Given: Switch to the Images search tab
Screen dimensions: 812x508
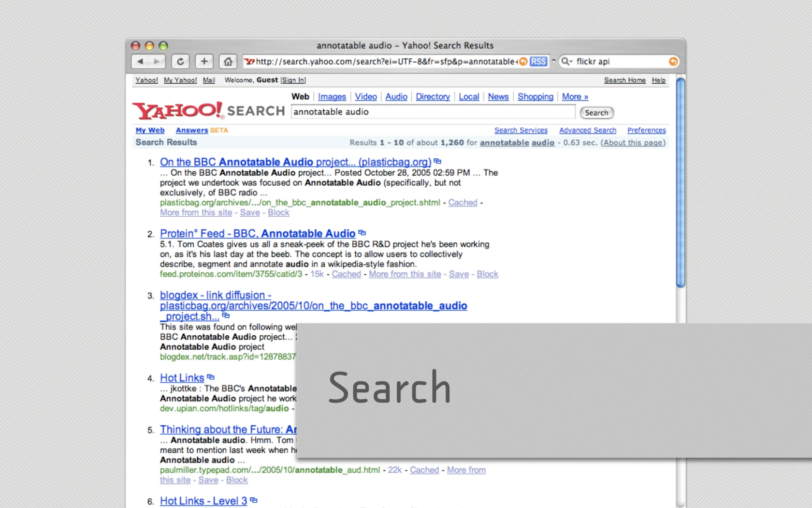Looking at the screenshot, I should click(332, 97).
